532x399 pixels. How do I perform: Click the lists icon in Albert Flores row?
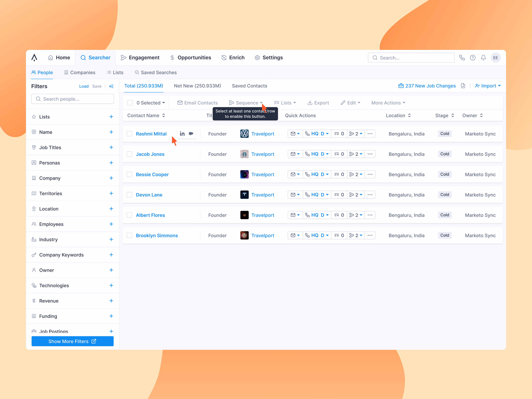[336, 215]
